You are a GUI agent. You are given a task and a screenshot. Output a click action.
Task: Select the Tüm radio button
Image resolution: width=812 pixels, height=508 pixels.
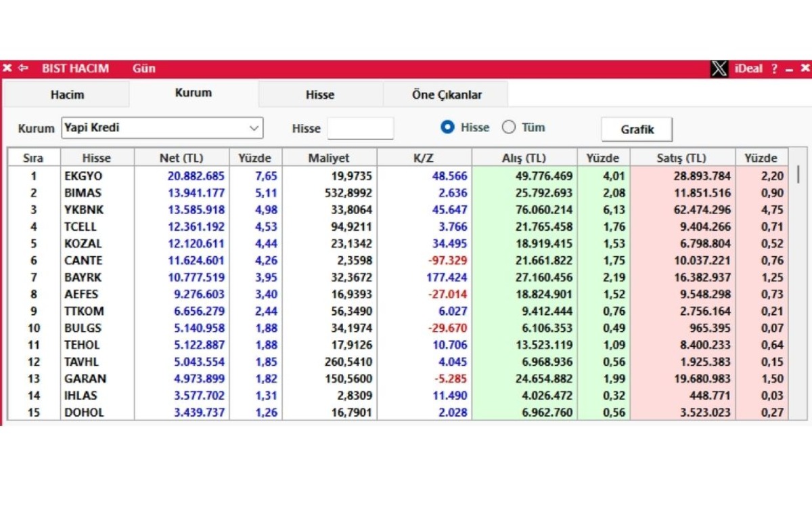[x=508, y=127]
